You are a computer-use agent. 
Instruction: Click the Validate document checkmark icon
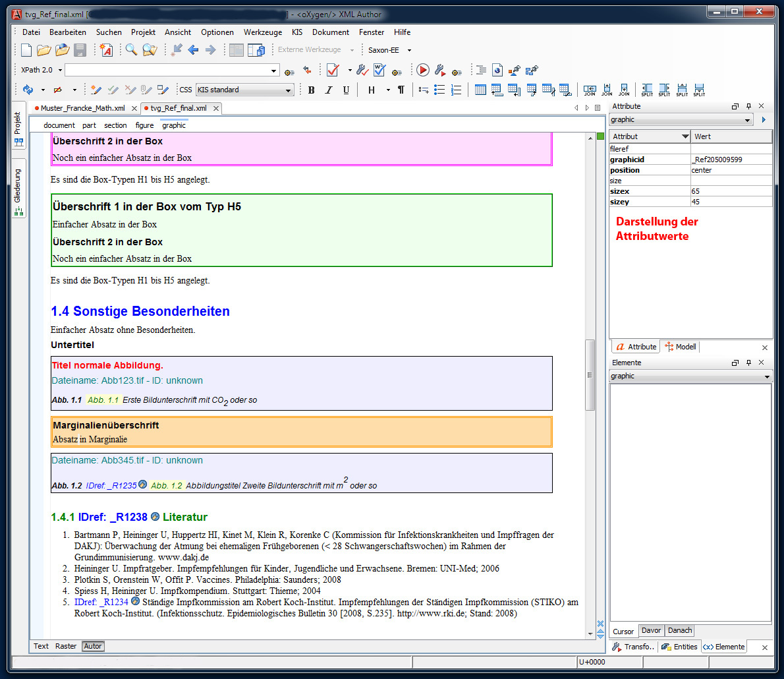(333, 71)
